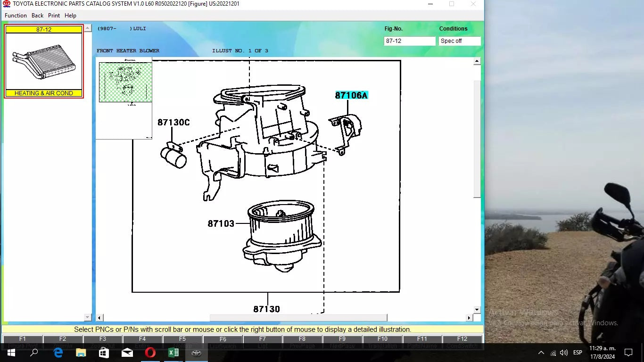
Task: Click the Toyota catalog taskbar icon
Action: [x=196, y=353]
